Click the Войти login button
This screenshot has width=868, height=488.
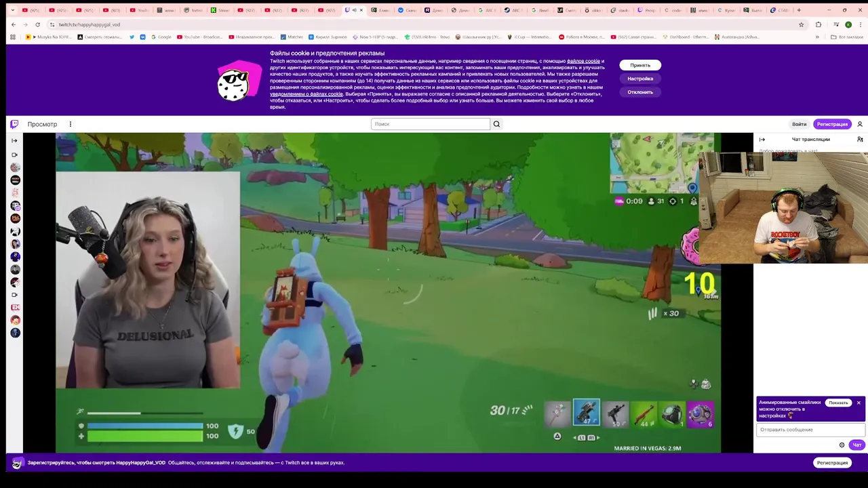click(x=800, y=124)
